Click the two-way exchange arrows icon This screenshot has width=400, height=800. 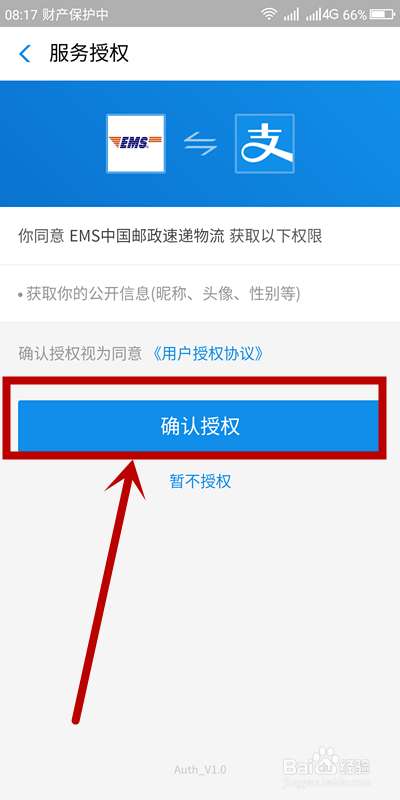tap(200, 144)
